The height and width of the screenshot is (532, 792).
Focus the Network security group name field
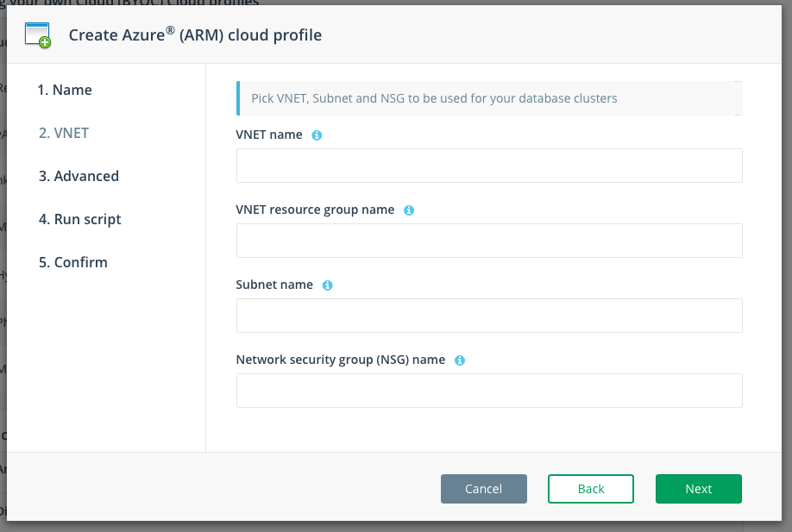(489, 391)
